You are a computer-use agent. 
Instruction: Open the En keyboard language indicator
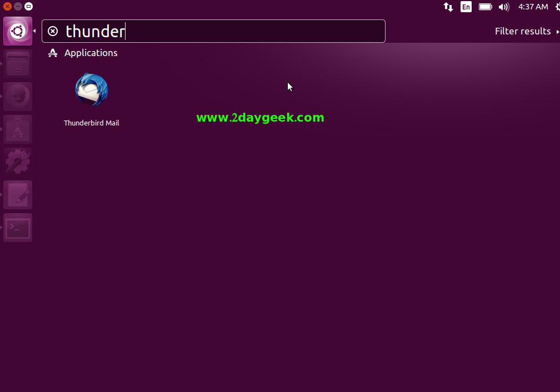tap(466, 7)
